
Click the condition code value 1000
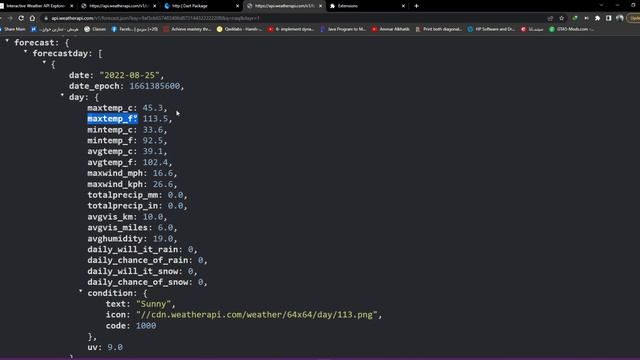(146, 326)
